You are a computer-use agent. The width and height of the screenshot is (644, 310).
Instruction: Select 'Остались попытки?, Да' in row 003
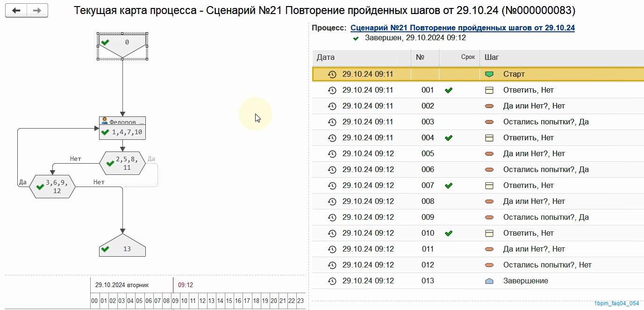coord(546,122)
